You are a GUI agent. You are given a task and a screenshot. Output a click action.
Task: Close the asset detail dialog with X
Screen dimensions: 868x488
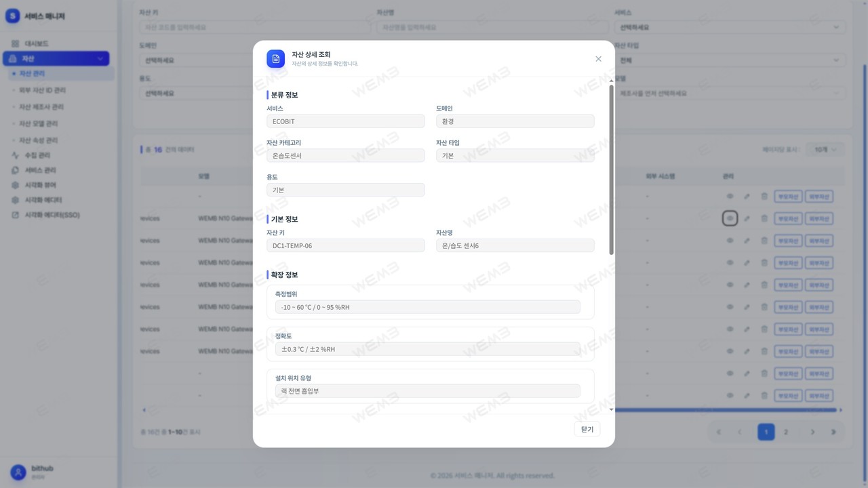[598, 59]
